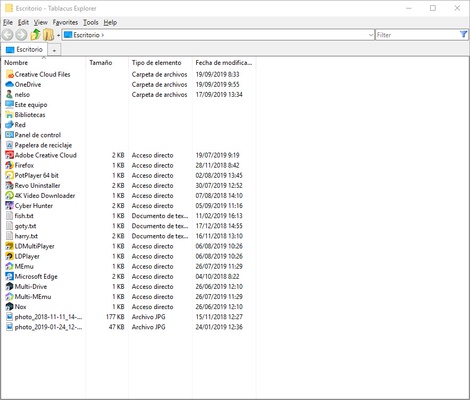The width and height of the screenshot is (470, 400).
Task: Expand the address bar history dropdown
Action: pyautogui.click(x=371, y=35)
